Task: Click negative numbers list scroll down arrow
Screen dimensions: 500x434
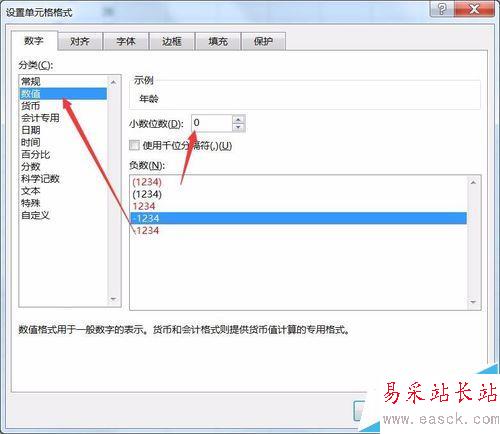Action: [473, 302]
